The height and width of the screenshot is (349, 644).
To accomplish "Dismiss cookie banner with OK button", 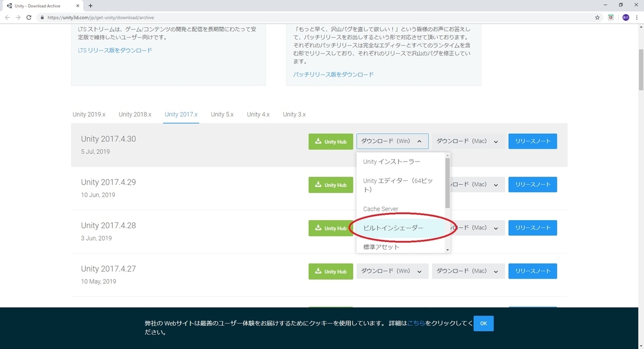I will [x=484, y=323].
